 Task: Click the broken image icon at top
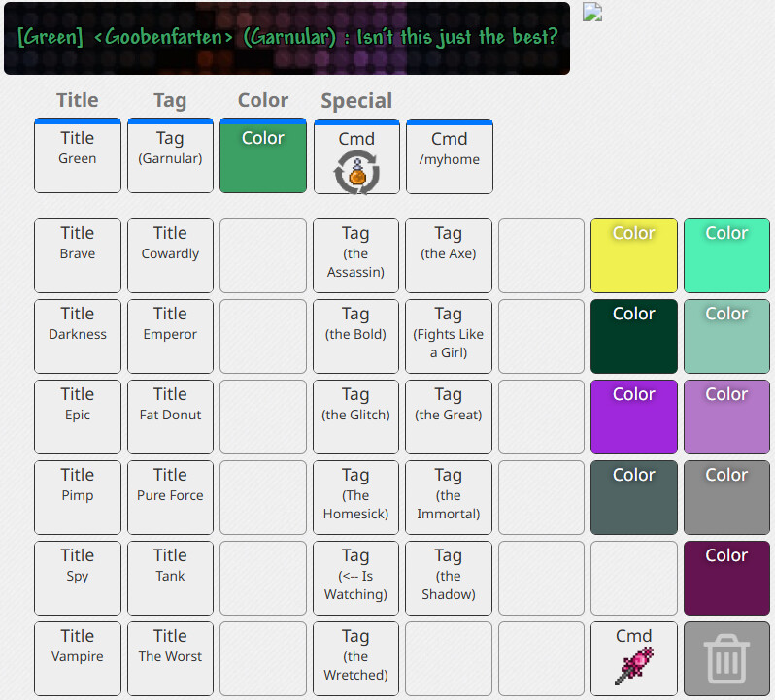(592, 12)
